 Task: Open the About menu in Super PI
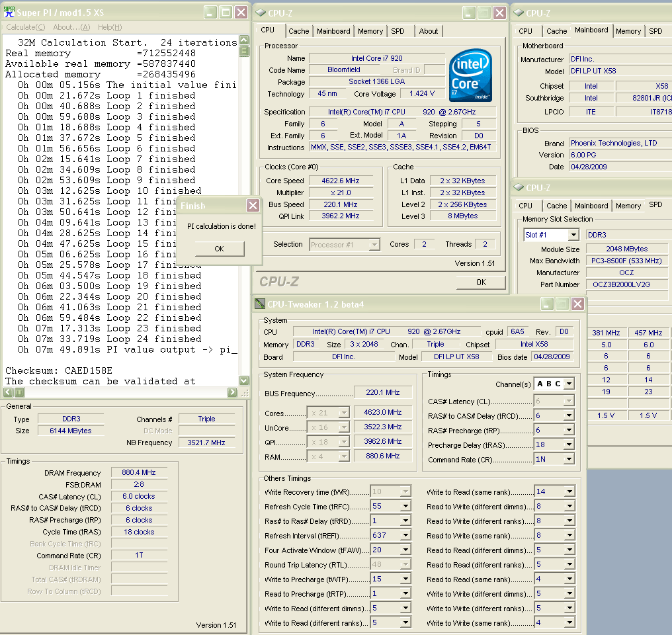click(71, 27)
